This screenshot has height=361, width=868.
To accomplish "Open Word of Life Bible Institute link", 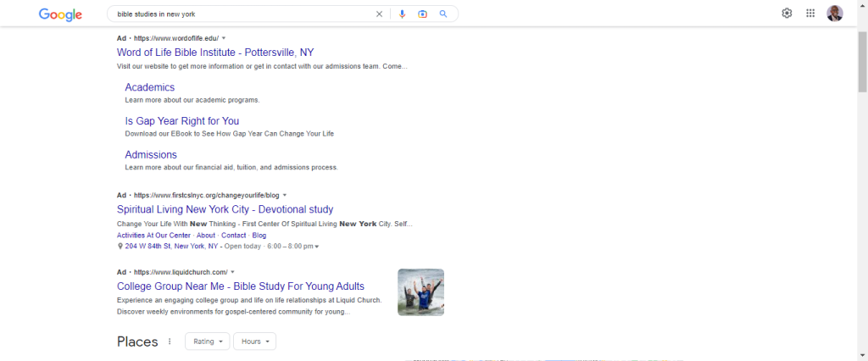I will [x=215, y=53].
